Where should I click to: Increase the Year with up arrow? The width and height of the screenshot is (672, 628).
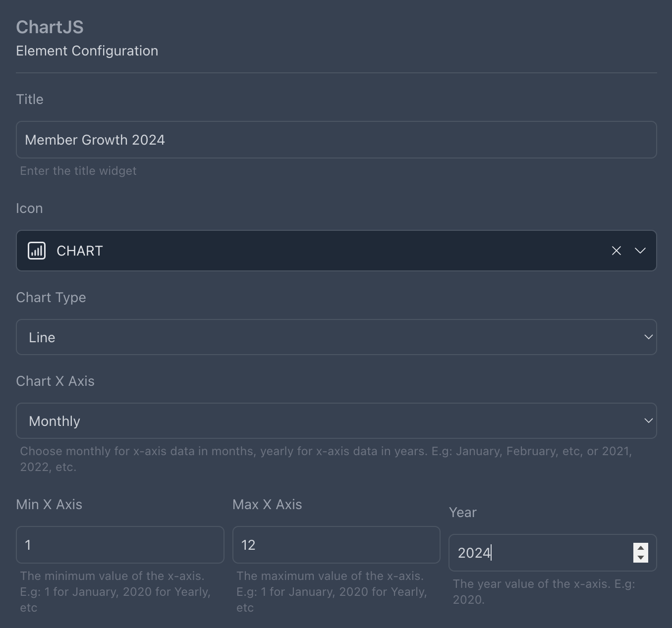(x=641, y=548)
